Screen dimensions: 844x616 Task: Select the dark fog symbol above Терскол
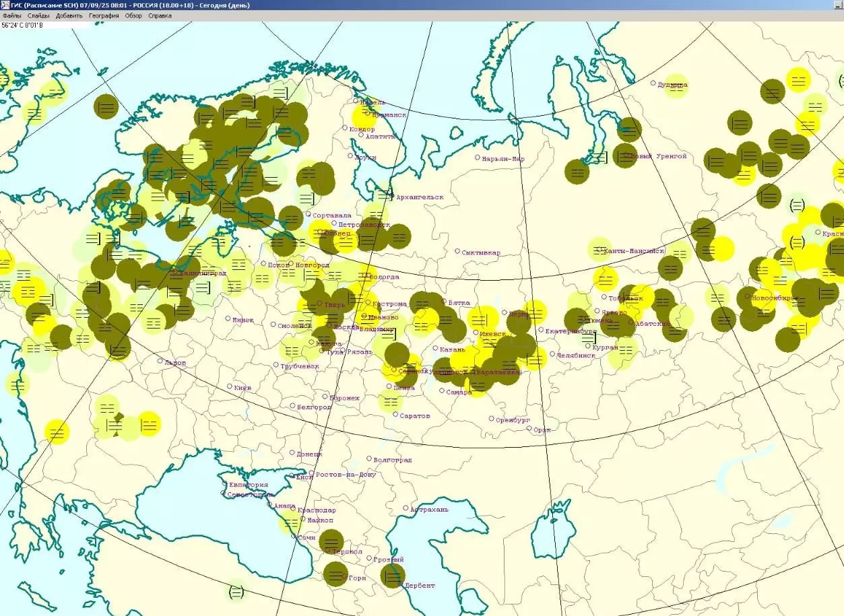pos(331,541)
